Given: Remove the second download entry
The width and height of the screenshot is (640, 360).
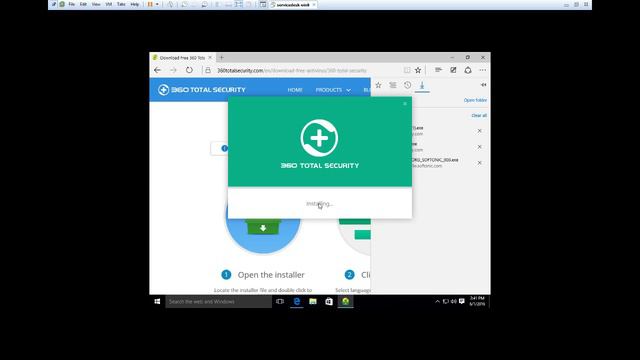Looking at the screenshot, I should [x=480, y=147].
